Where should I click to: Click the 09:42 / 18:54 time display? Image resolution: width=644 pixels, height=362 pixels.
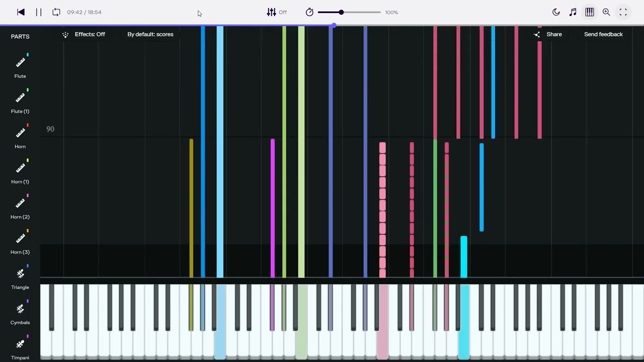click(84, 12)
